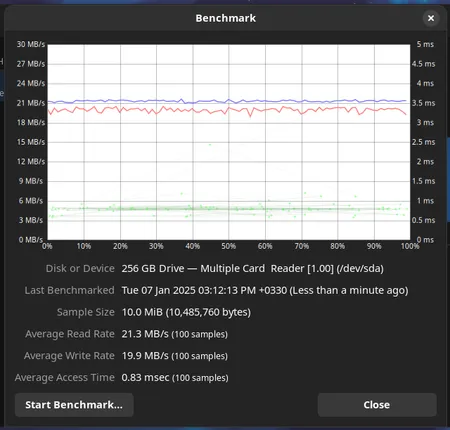Click the green access time band
Viewport: 450px width, 430px height.
229,209
